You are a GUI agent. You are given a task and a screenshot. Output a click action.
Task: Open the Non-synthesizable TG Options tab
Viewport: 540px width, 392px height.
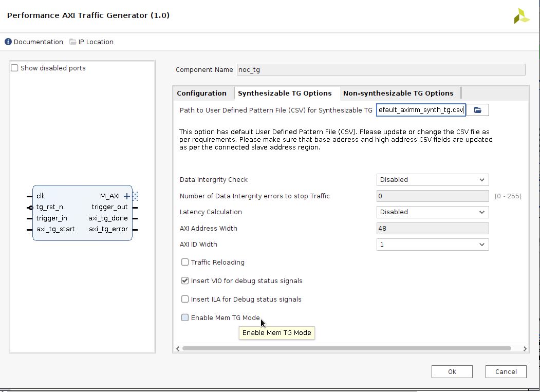tap(398, 93)
